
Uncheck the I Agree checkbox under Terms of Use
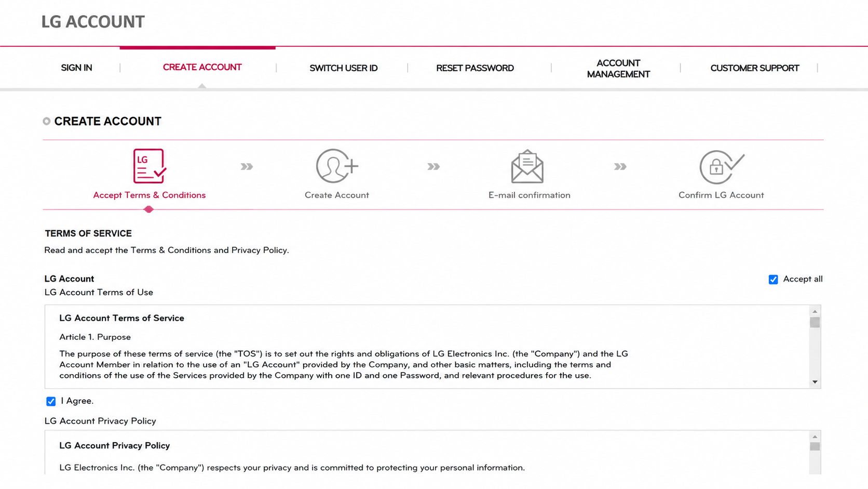pos(51,401)
